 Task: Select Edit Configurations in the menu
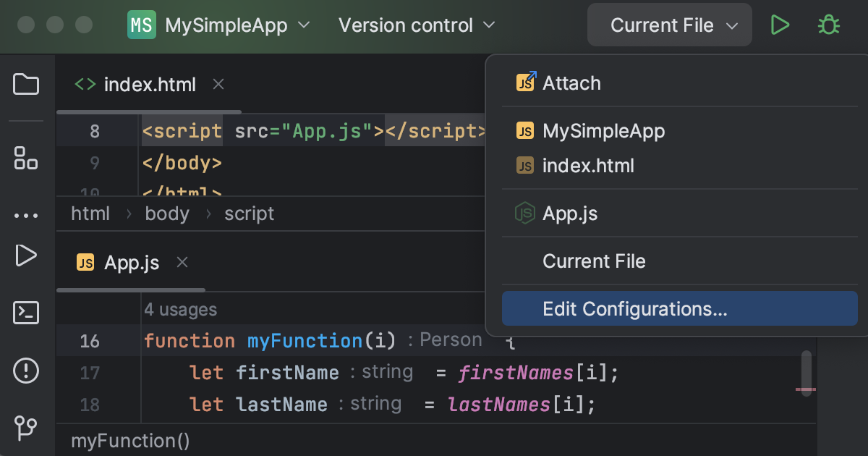pos(635,308)
